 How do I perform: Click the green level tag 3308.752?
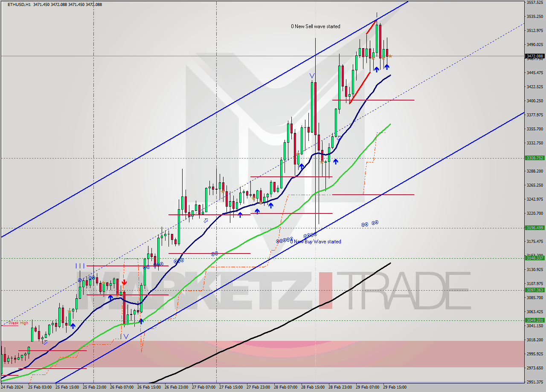534,158
